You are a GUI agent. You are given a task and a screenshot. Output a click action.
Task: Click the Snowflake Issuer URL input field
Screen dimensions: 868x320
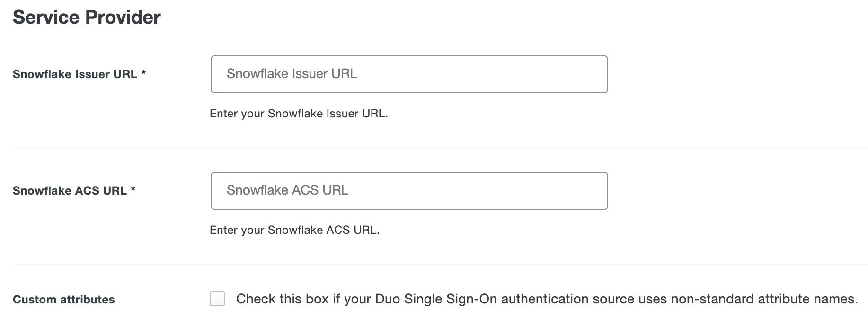[409, 74]
